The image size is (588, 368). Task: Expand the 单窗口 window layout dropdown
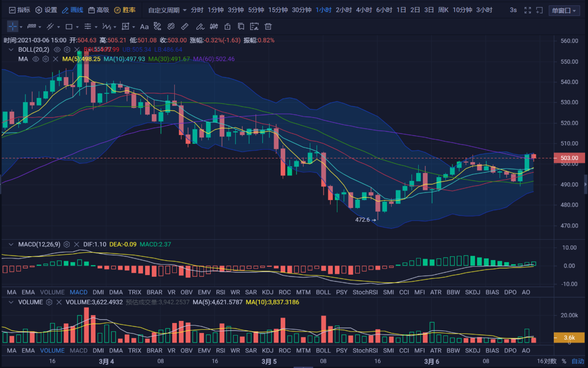click(x=564, y=10)
